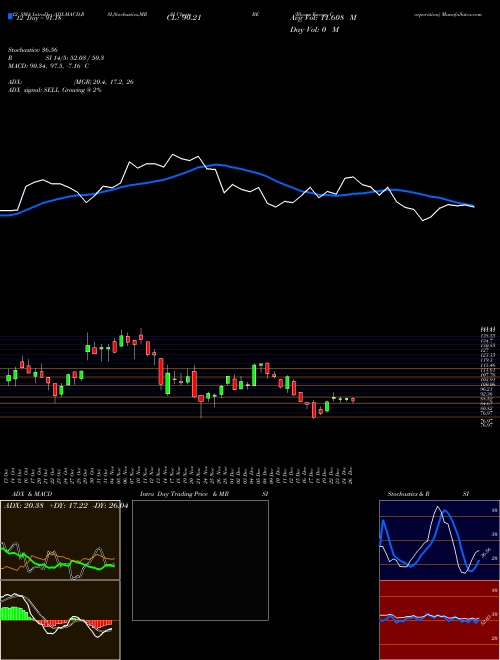The image size is (500, 660).
Task: Click the 'MACD: 90.34, 97.5, -7.16 C' line
Action: point(48,66)
